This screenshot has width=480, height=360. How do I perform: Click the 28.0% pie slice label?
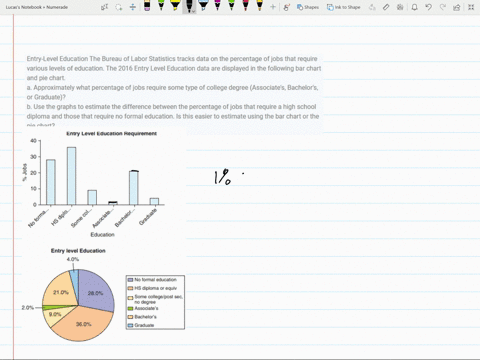(x=95, y=293)
